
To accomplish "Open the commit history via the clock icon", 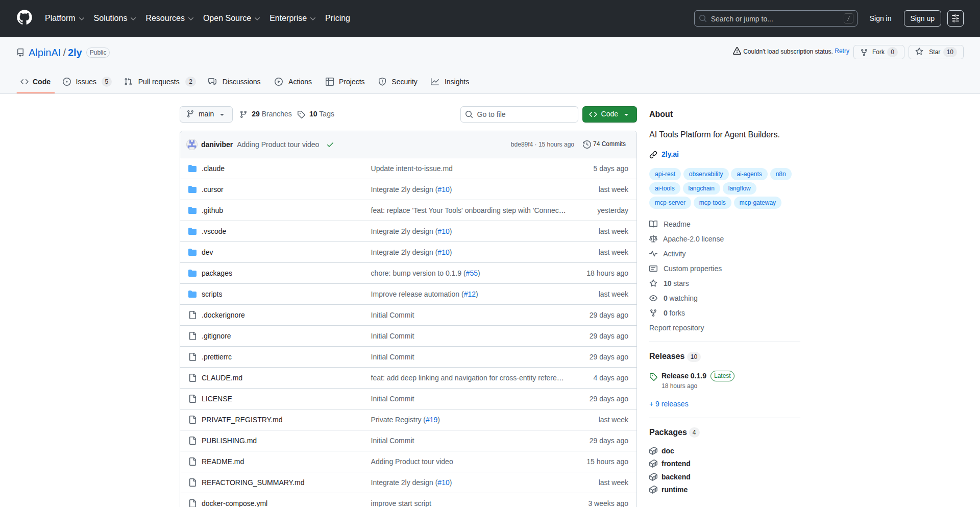I will [586, 144].
